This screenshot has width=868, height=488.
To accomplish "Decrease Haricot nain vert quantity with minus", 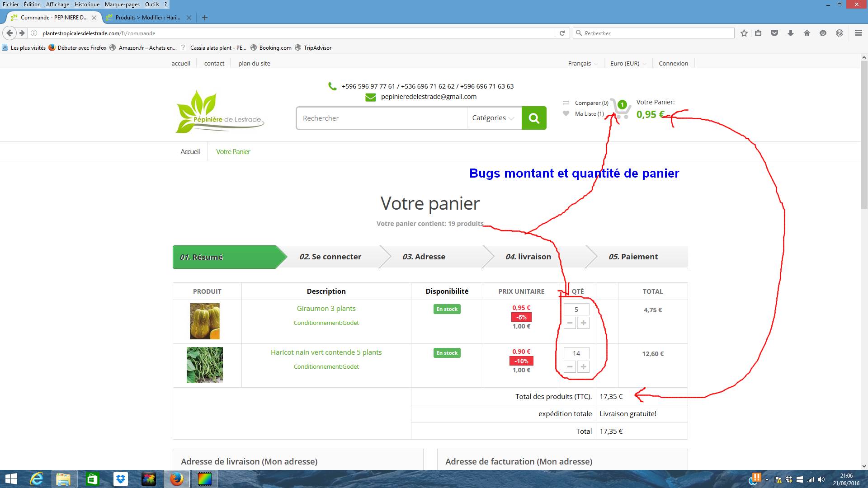I will click(x=570, y=367).
